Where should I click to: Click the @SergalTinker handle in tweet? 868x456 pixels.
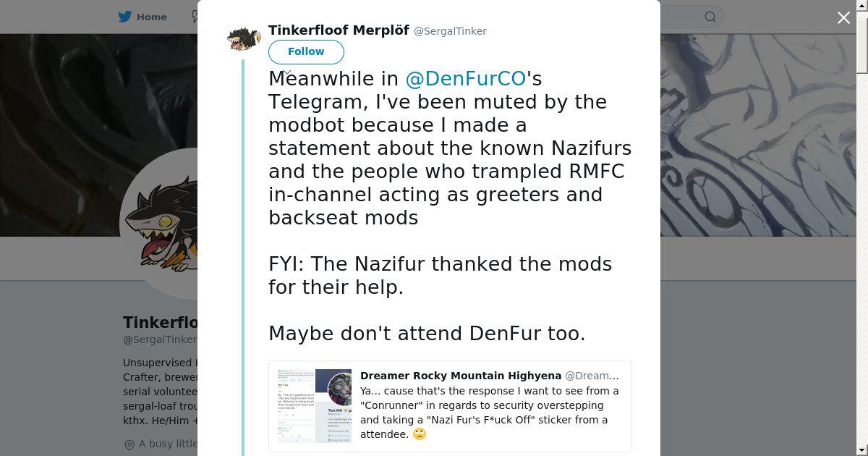coord(450,31)
